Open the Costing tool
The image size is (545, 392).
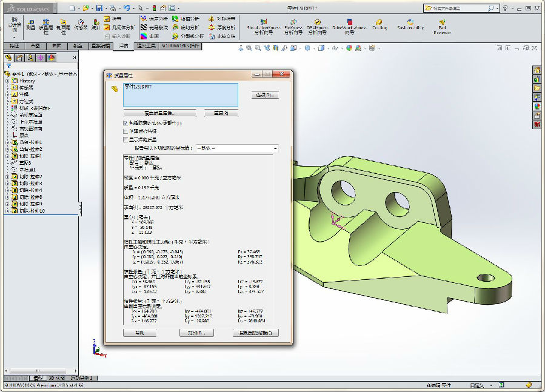pos(379,24)
